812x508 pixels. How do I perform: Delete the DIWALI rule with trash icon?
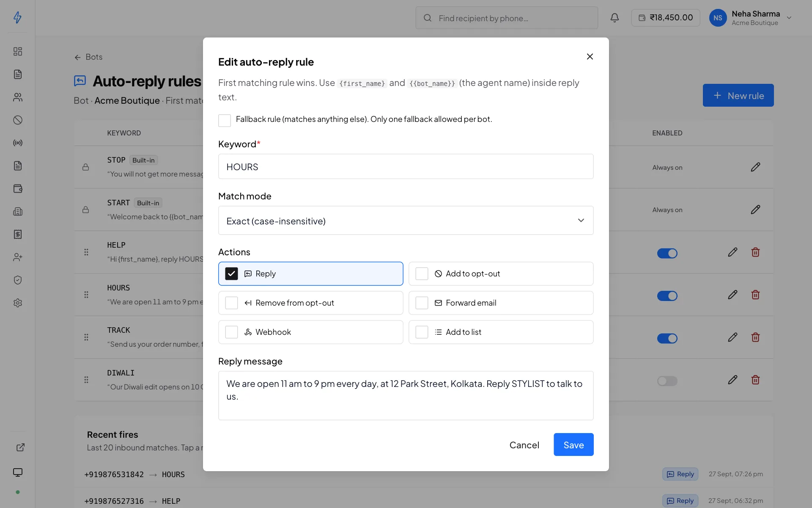coord(755,380)
